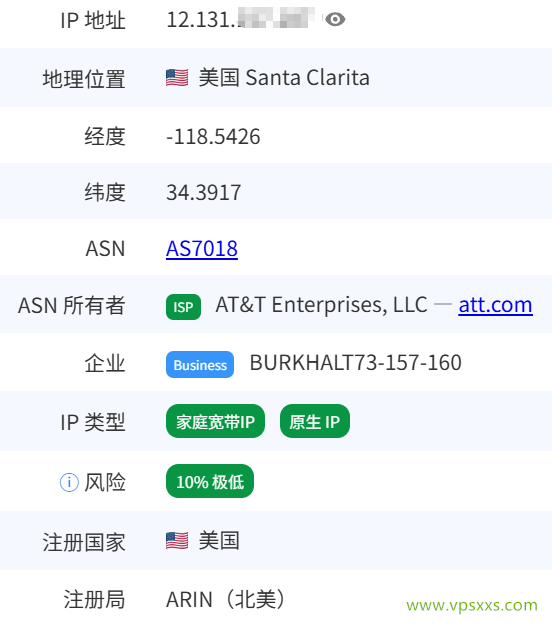The width and height of the screenshot is (552, 625).
Task: Open the att.com link
Action: 495,305
